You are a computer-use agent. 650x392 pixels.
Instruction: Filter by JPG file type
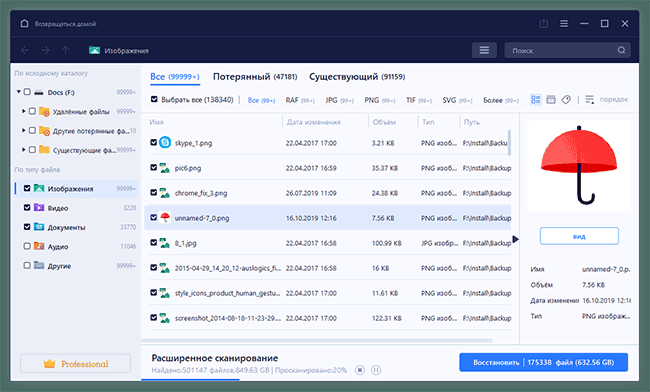(339, 100)
